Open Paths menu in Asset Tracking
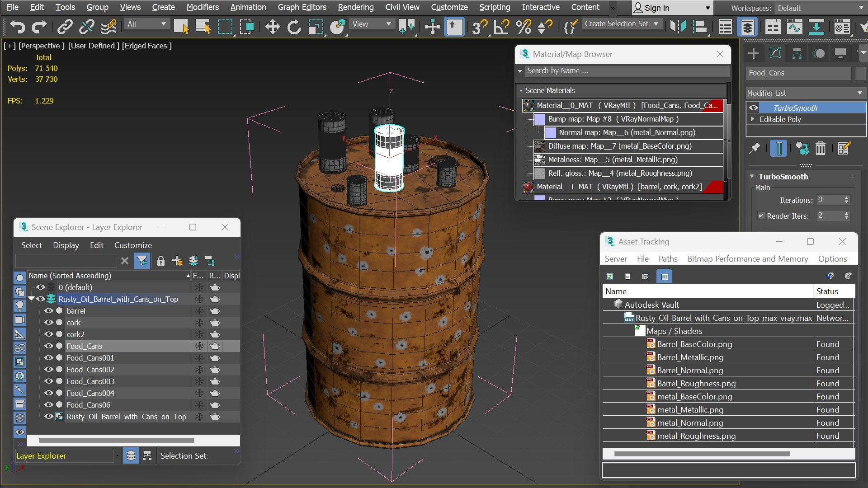868x488 pixels. (x=668, y=258)
